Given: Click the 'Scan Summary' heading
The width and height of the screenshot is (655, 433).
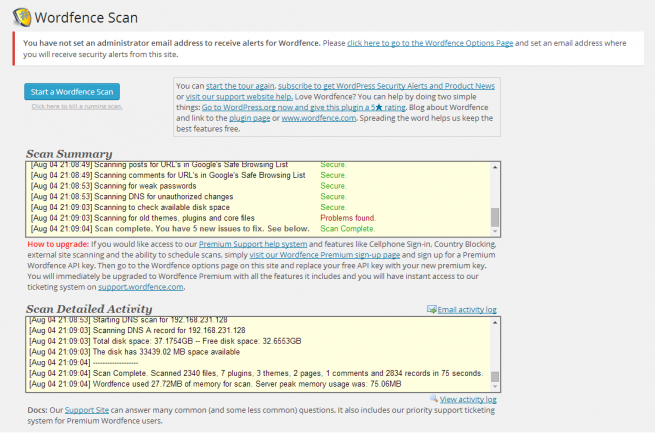Looking at the screenshot, I should click(x=69, y=154).
